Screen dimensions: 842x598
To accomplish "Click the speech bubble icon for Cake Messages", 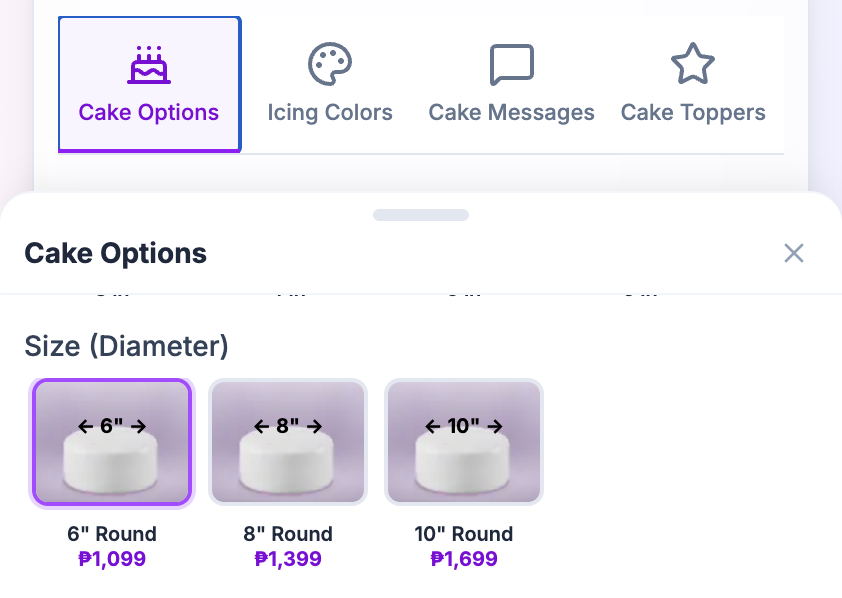I will point(511,63).
